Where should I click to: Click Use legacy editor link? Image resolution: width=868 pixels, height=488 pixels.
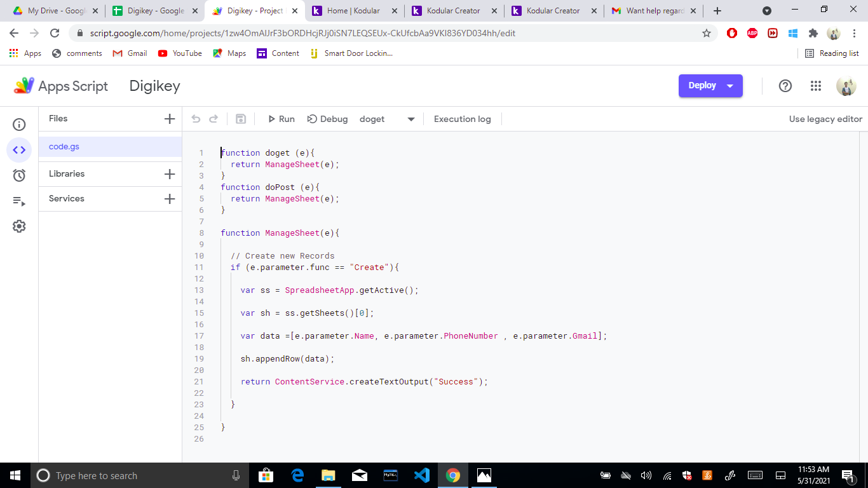(x=825, y=119)
